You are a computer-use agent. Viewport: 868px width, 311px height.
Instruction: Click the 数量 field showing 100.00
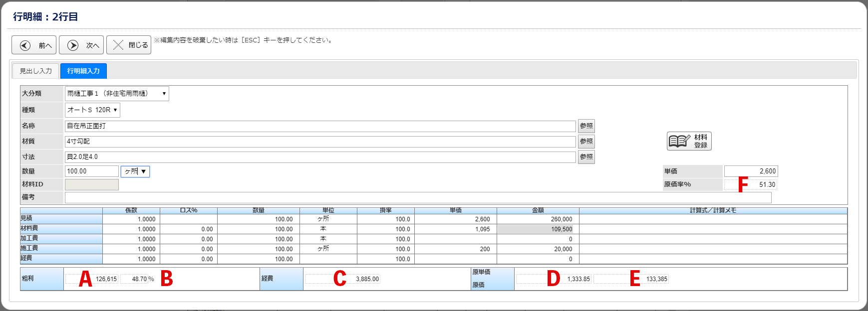91,171
